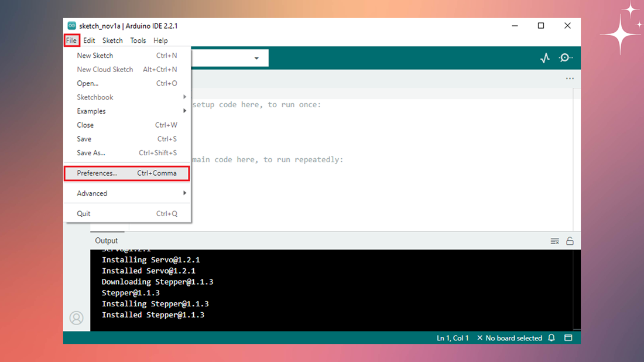Maximize the Arduino IDE window

[x=541, y=26]
